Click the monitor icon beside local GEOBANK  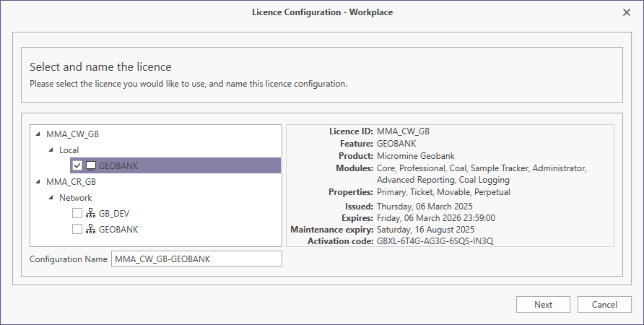coord(91,165)
